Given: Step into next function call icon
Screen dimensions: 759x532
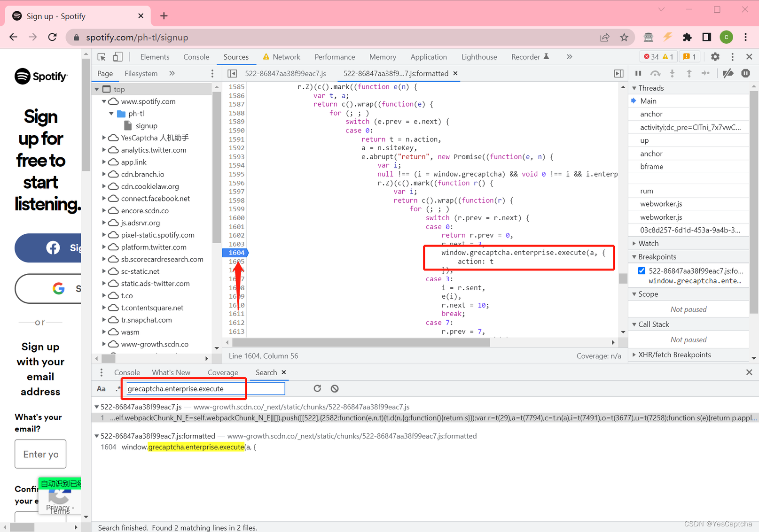Looking at the screenshot, I should 672,73.
